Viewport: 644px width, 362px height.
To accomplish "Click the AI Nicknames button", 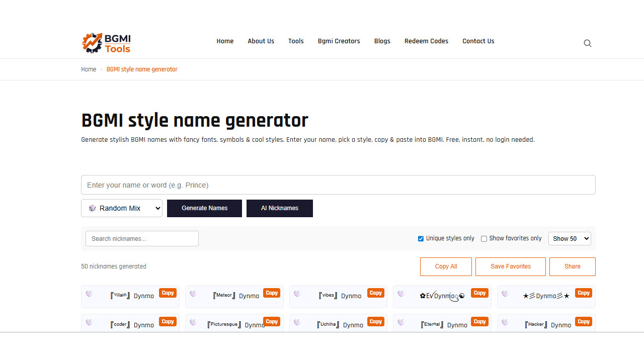I will tap(280, 208).
